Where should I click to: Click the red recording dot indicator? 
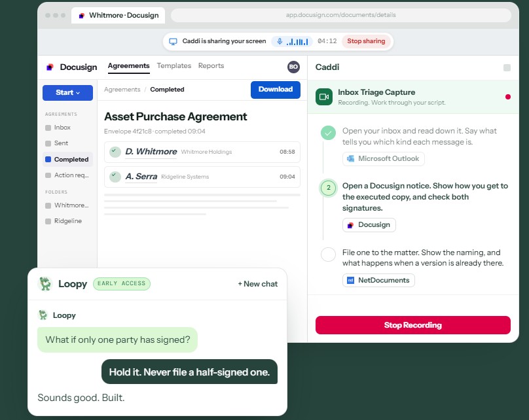[508, 97]
